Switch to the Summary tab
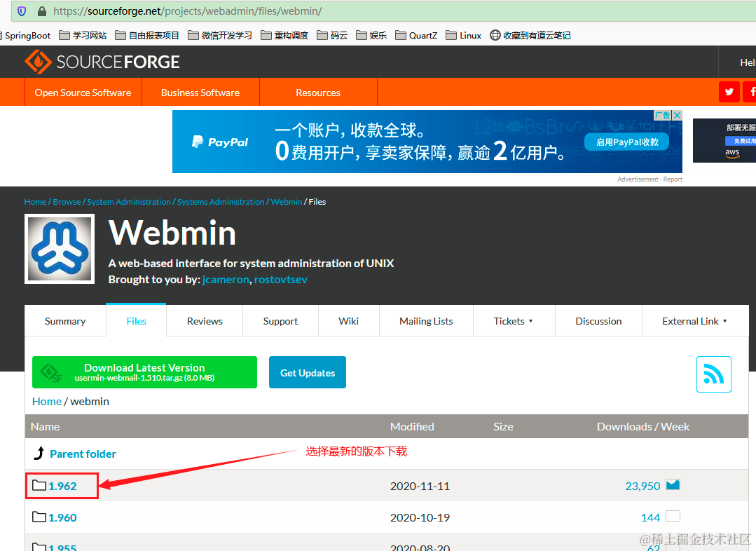Viewport: 756px width, 551px height. click(x=65, y=321)
